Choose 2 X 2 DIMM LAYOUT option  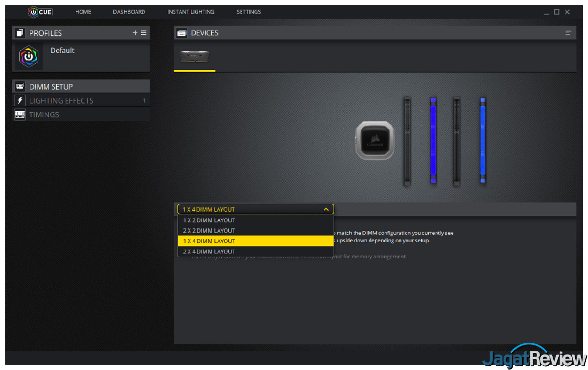click(x=209, y=230)
